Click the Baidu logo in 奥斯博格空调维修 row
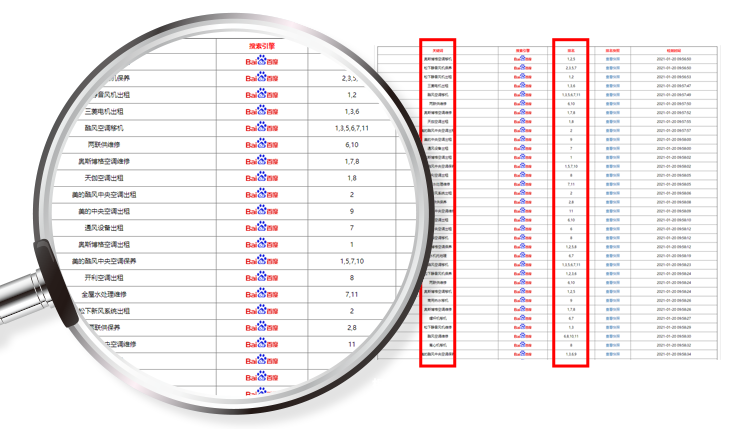This screenshot has width=750, height=429. coord(262,161)
